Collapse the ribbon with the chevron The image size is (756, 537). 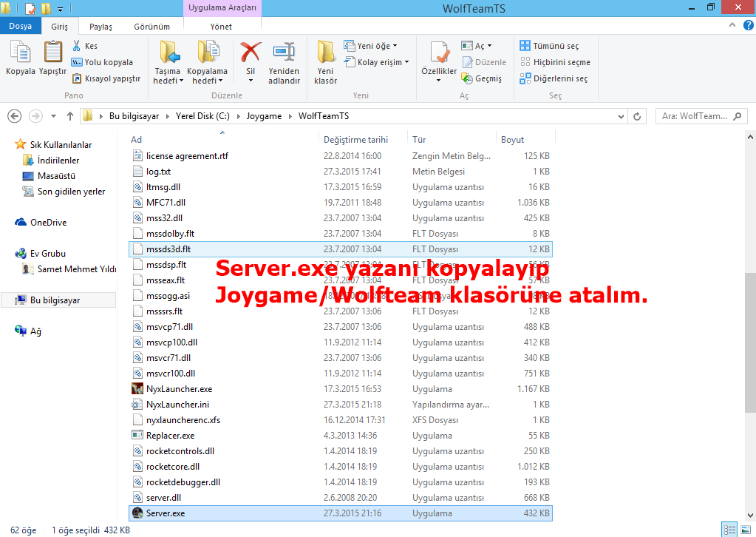coord(732,25)
